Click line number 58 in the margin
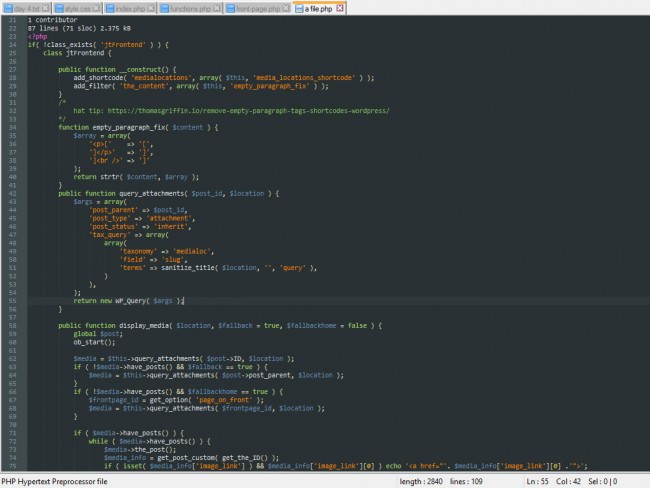 pyautogui.click(x=12, y=326)
